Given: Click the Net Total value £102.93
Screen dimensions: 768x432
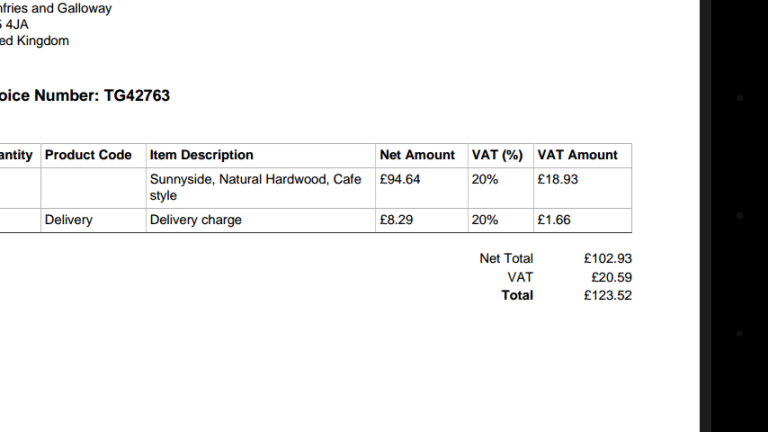Looking at the screenshot, I should [608, 259].
